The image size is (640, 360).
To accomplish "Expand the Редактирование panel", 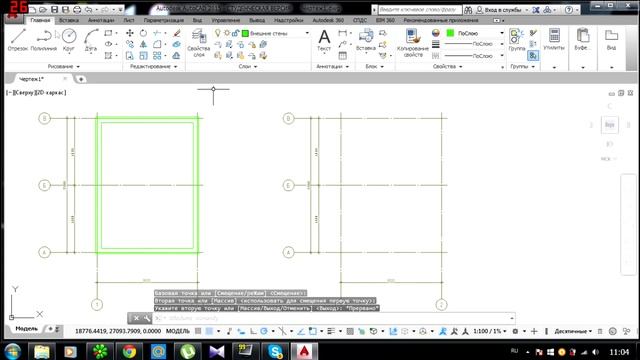I will pos(153,67).
